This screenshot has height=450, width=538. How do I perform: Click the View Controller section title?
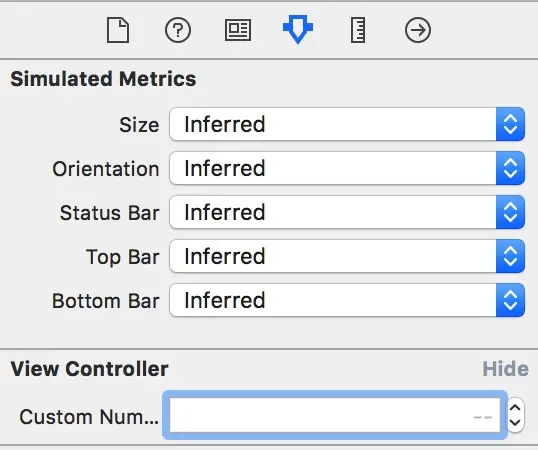(89, 369)
